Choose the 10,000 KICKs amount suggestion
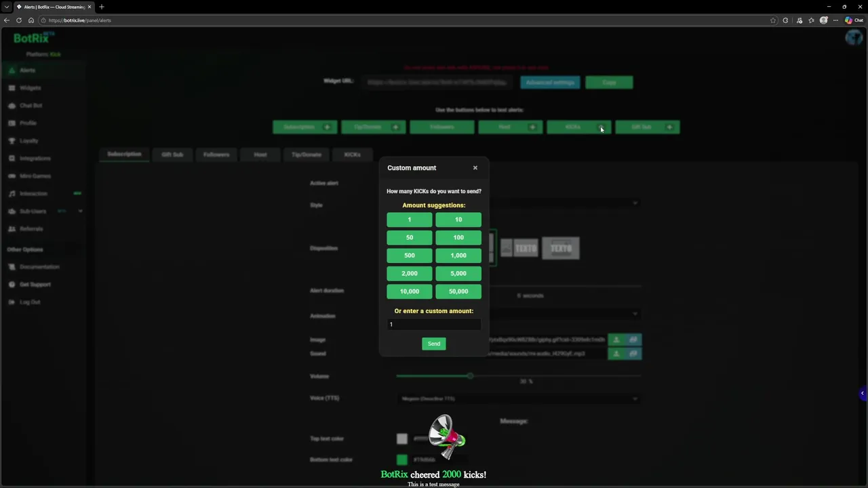This screenshot has width=868, height=488. click(409, 291)
